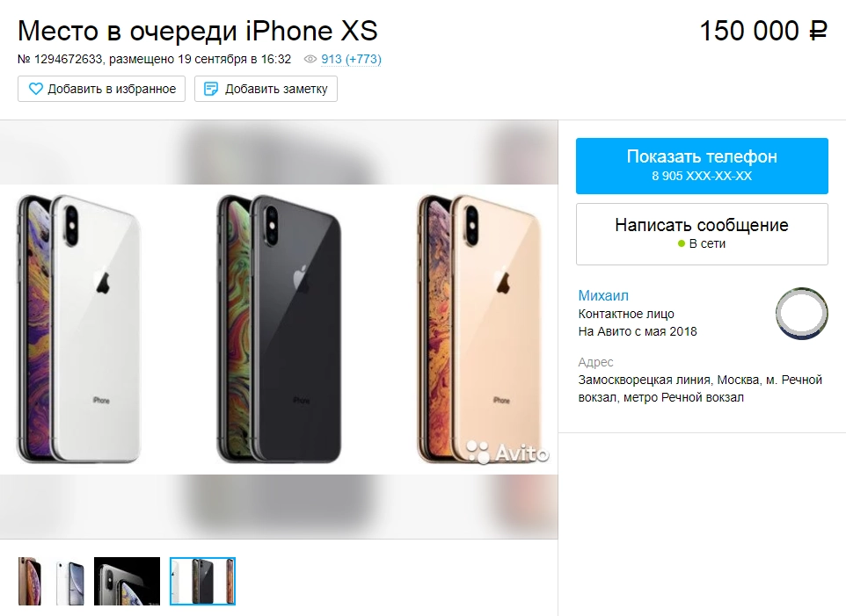Click the gold iPhone in main photo
Screen dimensions: 846x616
pyautogui.click(x=479, y=329)
